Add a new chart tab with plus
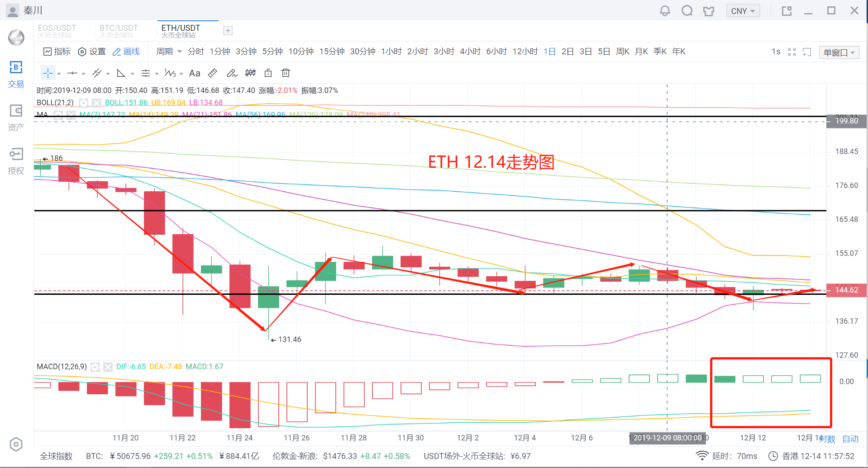868x468 pixels. point(228,30)
